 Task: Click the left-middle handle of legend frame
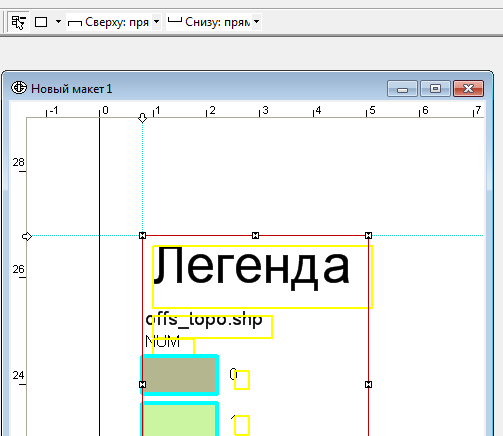(x=142, y=385)
